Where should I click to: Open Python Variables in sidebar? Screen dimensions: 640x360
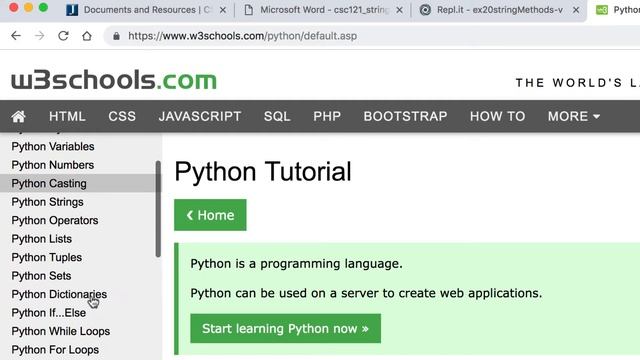pyautogui.click(x=53, y=147)
